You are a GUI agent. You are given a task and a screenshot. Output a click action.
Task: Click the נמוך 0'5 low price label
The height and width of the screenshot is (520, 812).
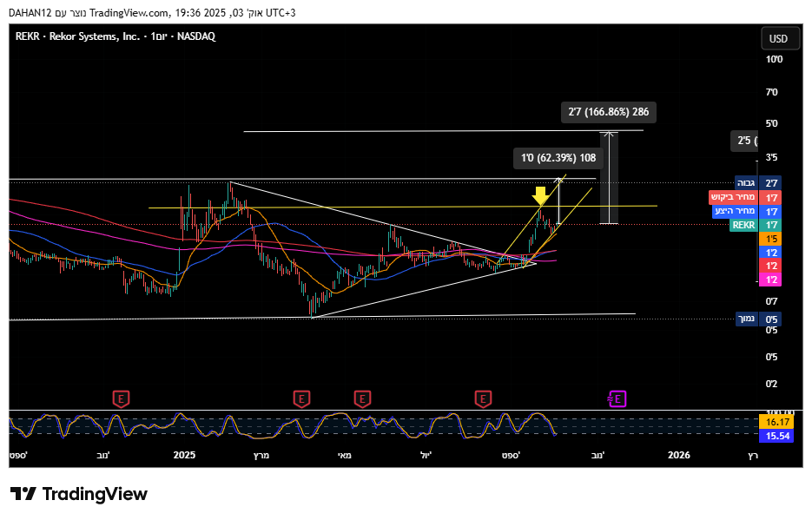pyautogui.click(x=759, y=319)
